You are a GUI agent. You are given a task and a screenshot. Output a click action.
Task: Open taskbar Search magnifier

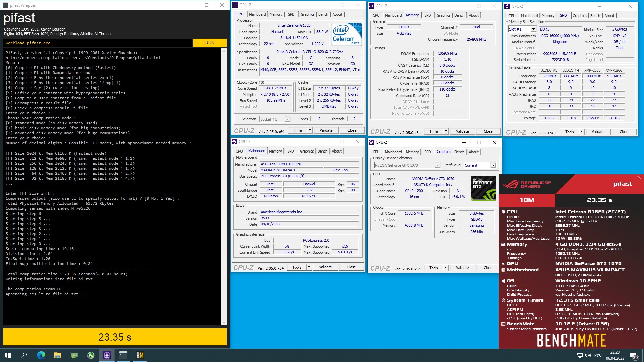24,355
